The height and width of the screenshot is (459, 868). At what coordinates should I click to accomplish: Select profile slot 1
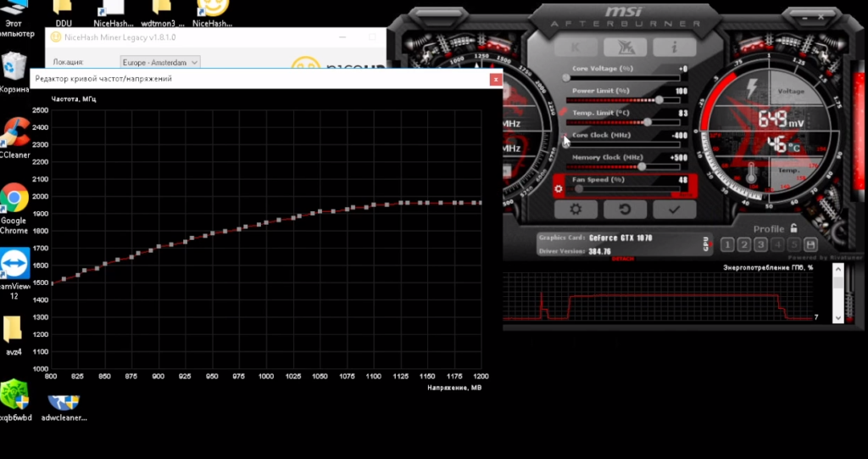point(727,244)
